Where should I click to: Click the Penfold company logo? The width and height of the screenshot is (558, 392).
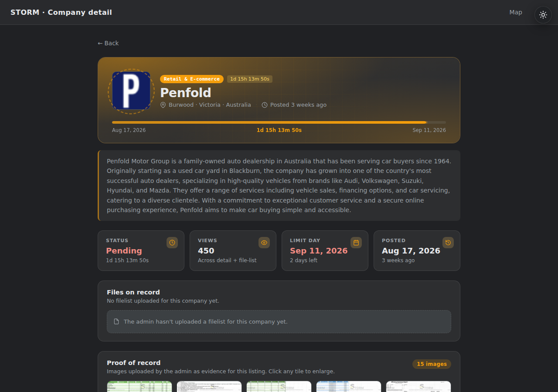pyautogui.click(x=131, y=91)
